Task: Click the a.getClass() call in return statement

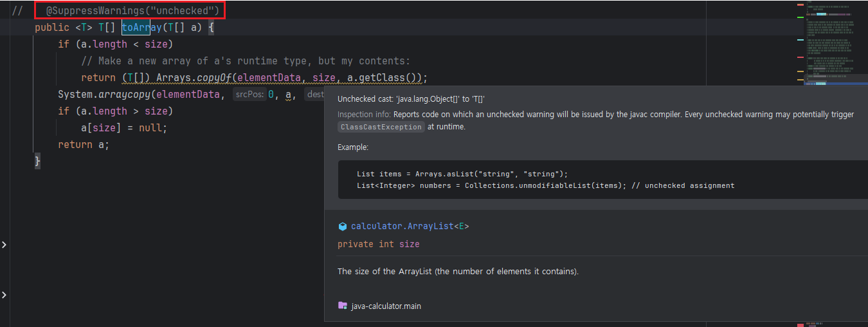Action: 384,78
